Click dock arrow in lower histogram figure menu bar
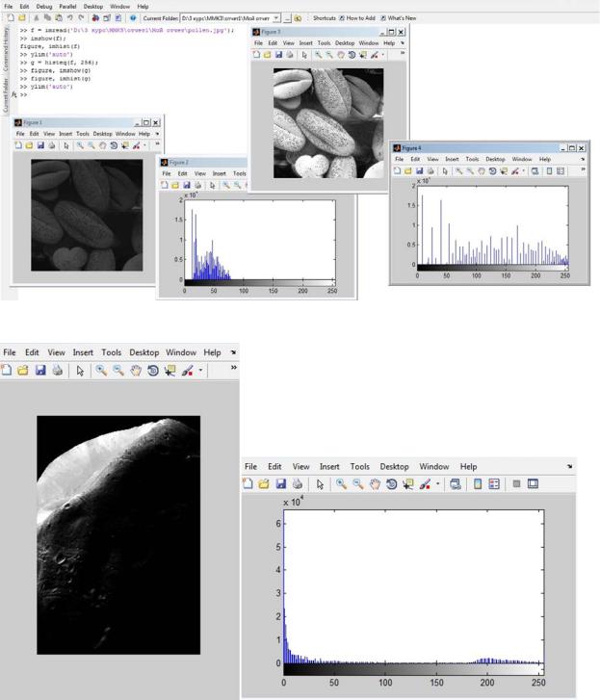This screenshot has width=600, height=700. (x=569, y=466)
